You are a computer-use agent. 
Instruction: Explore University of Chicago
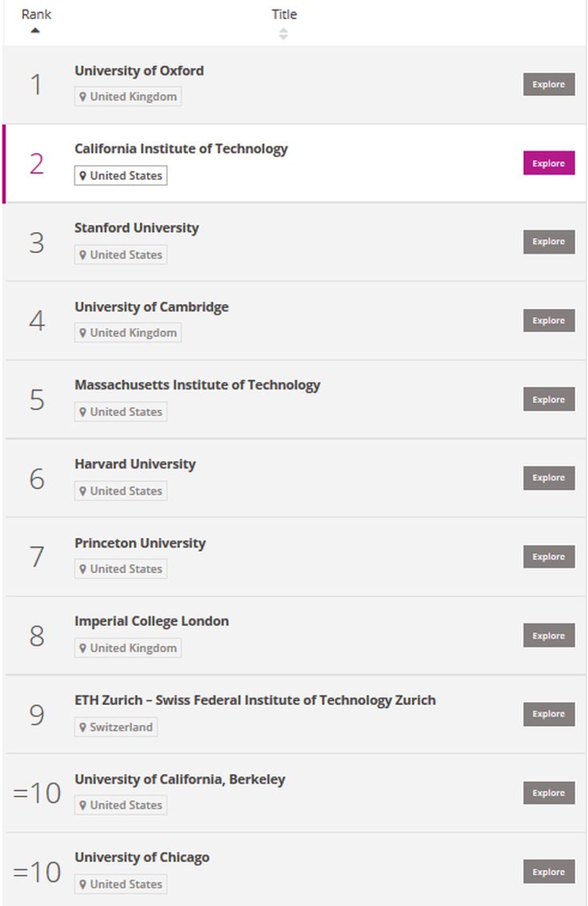click(549, 872)
